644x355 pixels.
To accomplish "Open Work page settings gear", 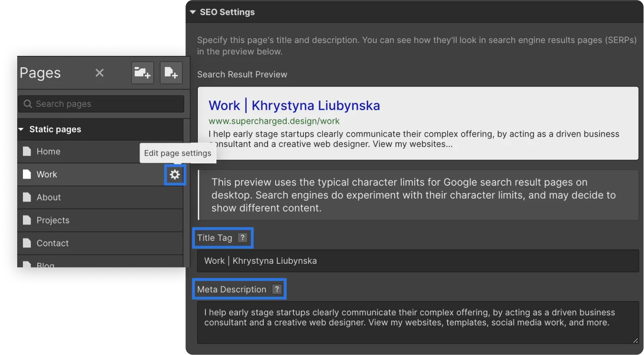I will 175,175.
